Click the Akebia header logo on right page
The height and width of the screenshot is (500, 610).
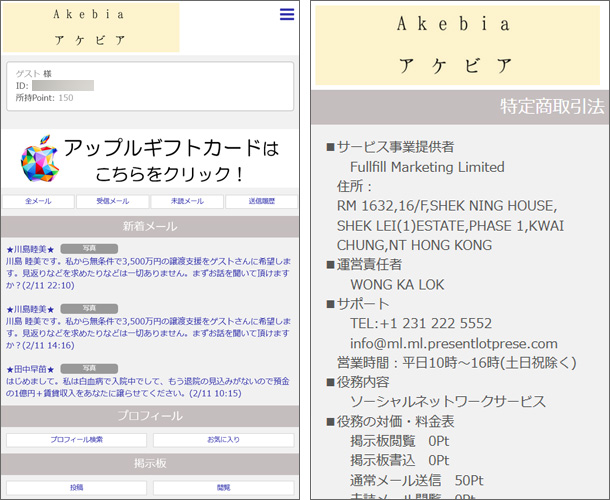pos(460,46)
